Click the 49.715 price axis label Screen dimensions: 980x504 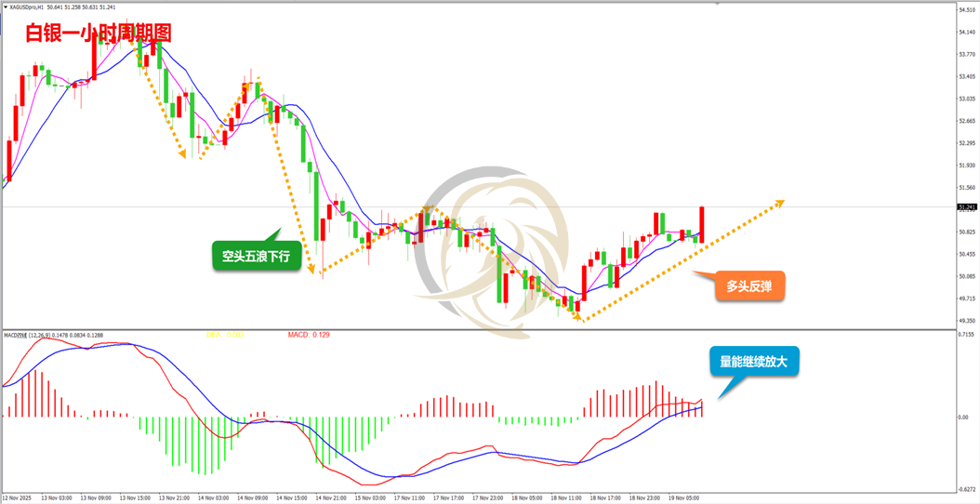coord(967,298)
